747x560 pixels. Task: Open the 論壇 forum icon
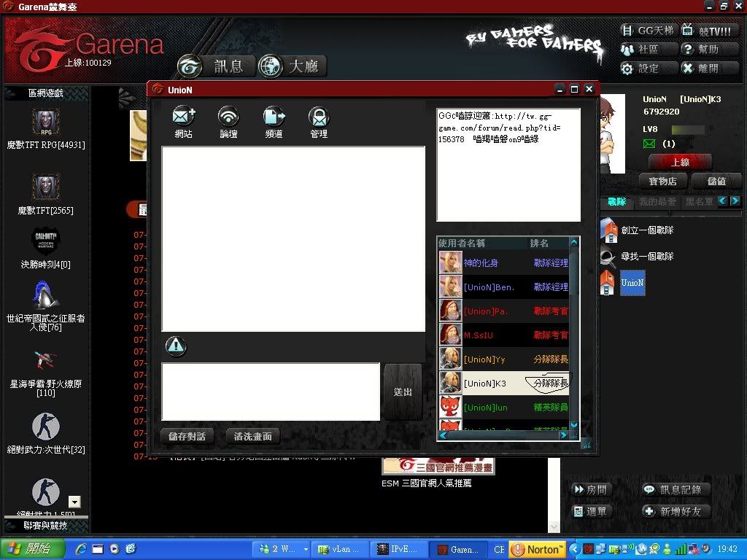point(228,117)
